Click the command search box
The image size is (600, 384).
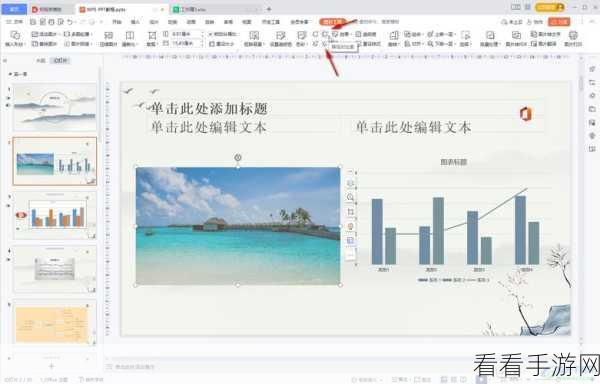376,22
